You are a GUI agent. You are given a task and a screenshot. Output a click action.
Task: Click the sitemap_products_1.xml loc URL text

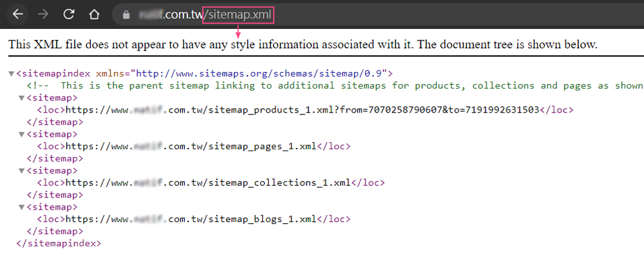point(302,110)
